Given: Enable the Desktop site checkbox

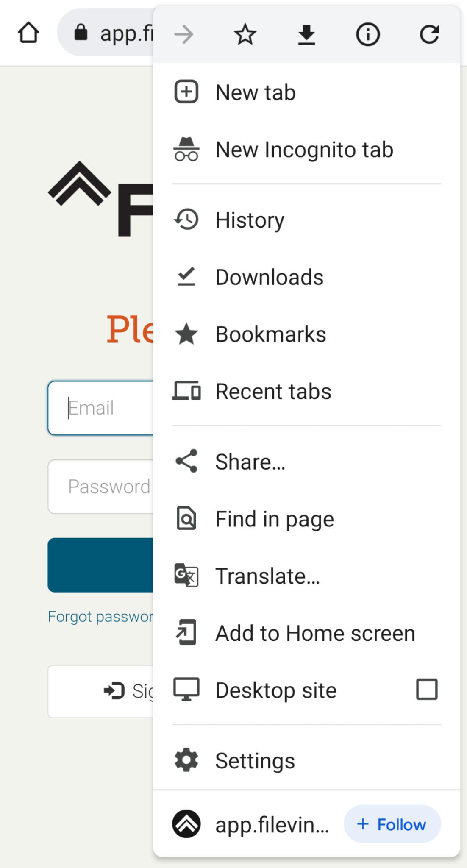Looking at the screenshot, I should [x=427, y=690].
